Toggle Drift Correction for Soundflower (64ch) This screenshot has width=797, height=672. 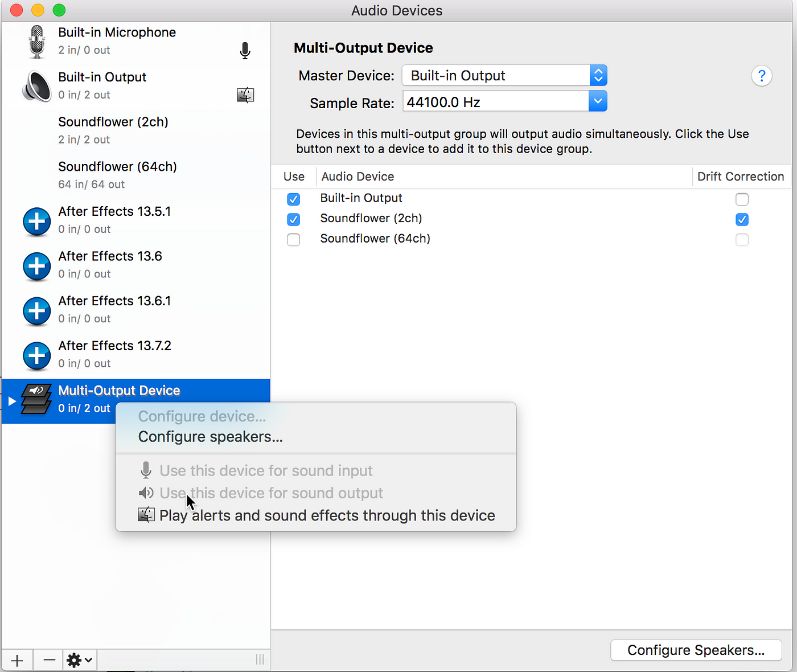(x=742, y=240)
